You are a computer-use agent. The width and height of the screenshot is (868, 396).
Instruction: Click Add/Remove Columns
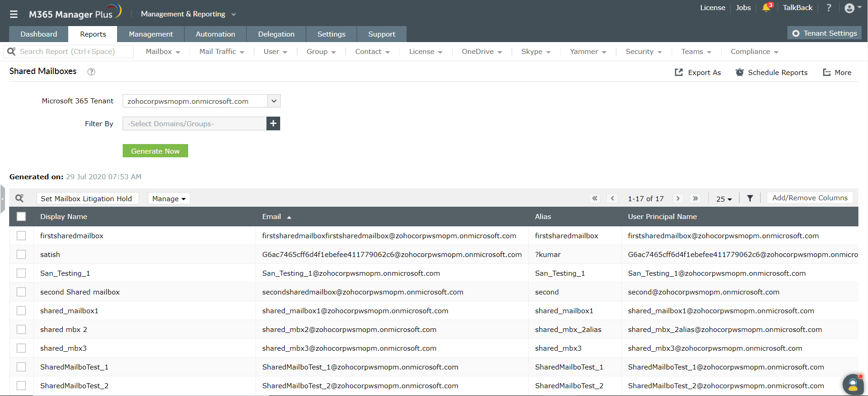point(809,198)
